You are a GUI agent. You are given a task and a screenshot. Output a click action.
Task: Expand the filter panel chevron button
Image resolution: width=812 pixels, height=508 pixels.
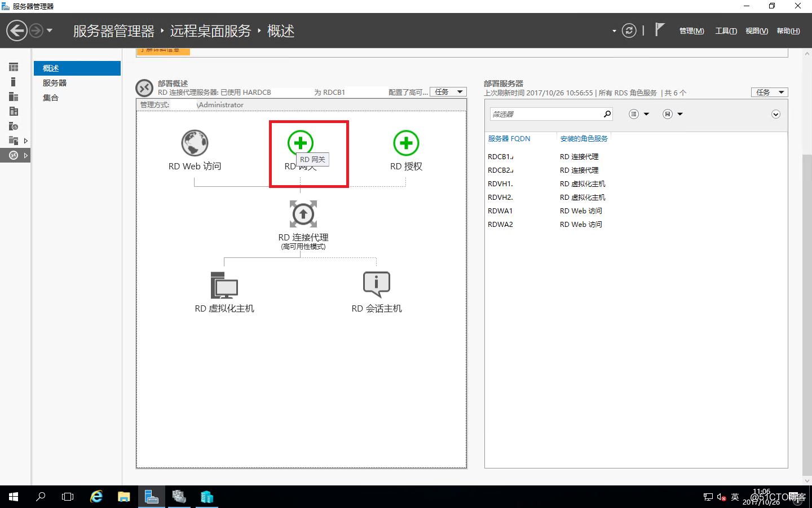pos(776,114)
